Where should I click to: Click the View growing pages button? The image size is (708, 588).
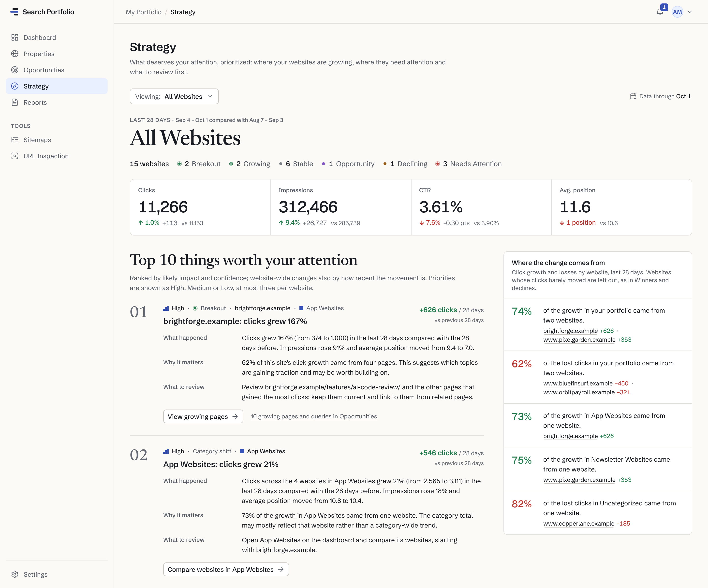[203, 416]
